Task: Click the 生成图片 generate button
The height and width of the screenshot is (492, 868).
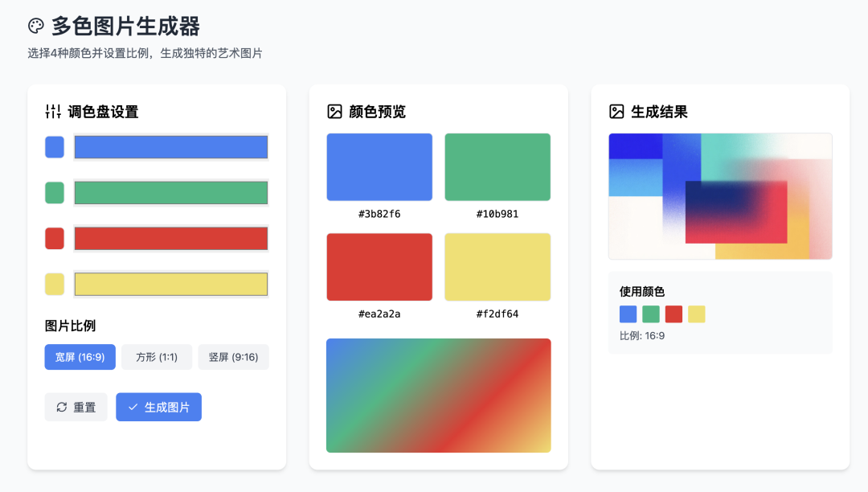Action: 159,408
